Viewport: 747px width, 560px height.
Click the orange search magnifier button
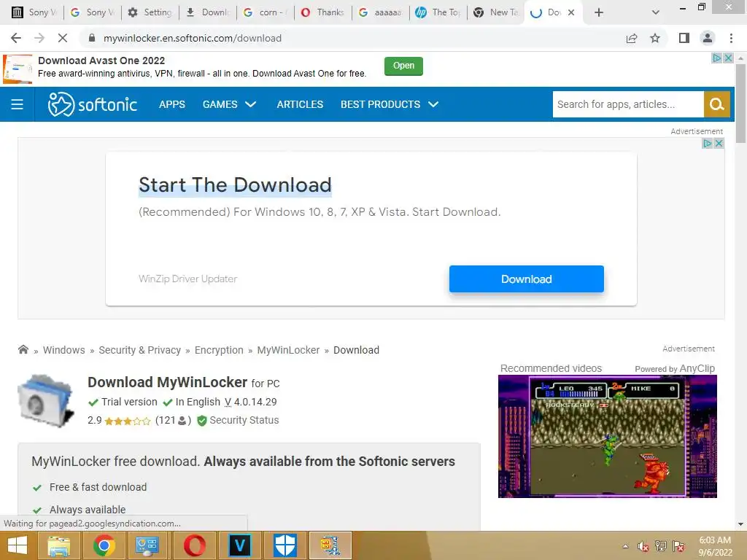[716, 104]
